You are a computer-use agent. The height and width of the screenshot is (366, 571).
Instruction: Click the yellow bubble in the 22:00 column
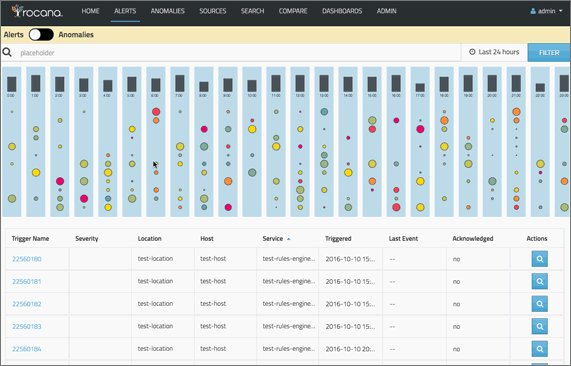pos(540,164)
